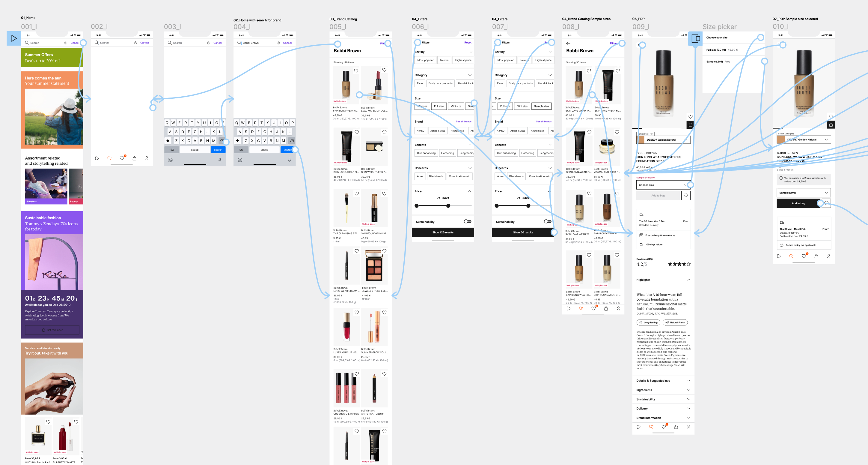Click right price slider handle in 006_I
This screenshot has width=868, height=465.
pos(448,206)
